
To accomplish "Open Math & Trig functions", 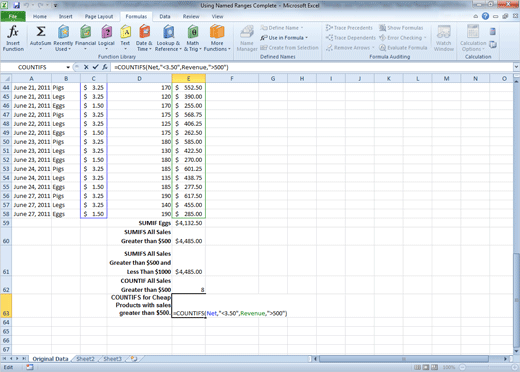I will (193, 38).
